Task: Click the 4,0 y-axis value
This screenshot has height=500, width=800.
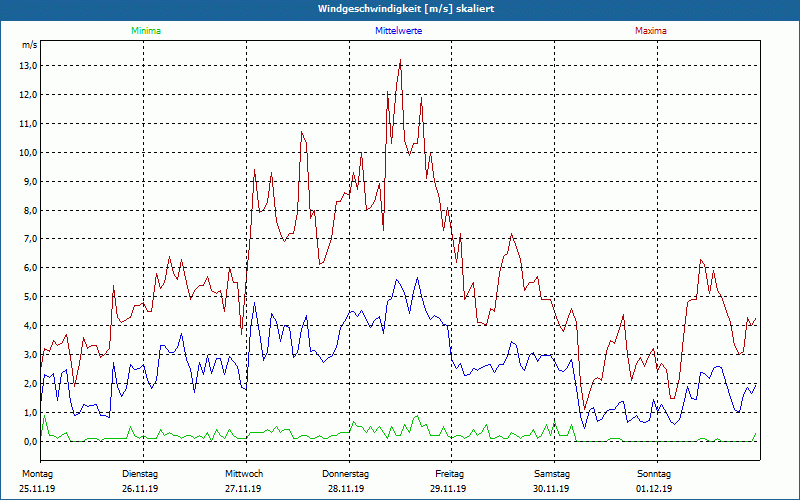Action: 30,326
